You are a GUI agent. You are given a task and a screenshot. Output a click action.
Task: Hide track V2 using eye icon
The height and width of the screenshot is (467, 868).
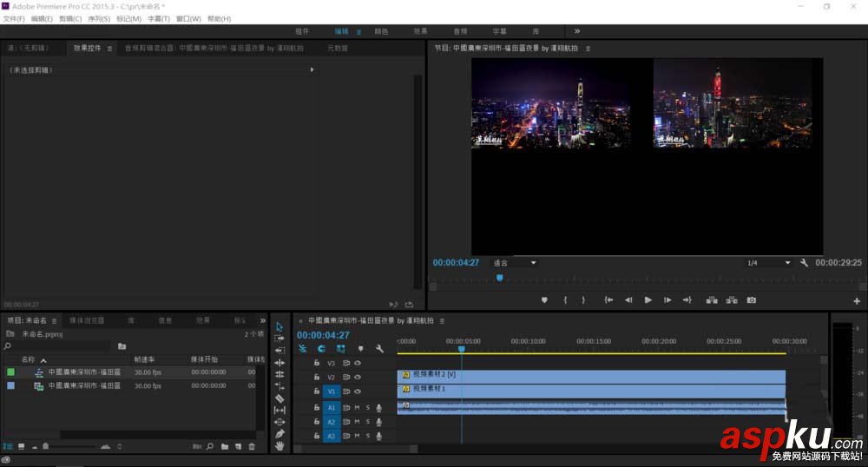357,378
